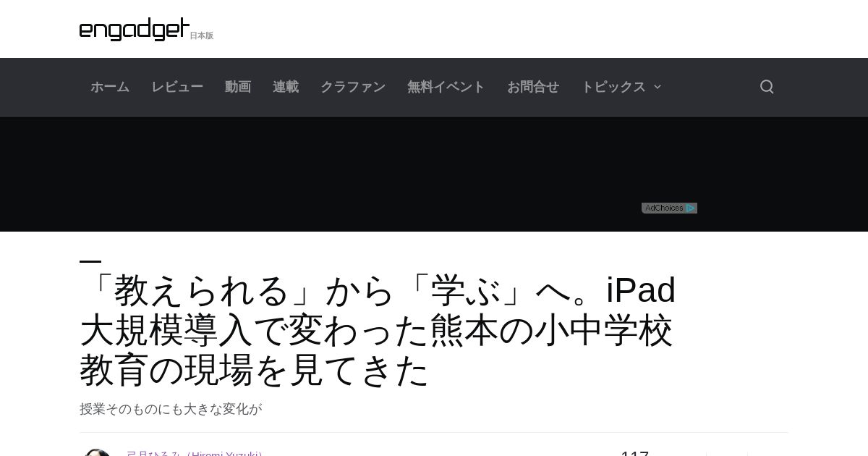This screenshot has width=868, height=456.
Task: Click the 日本版 edition label
Action: click(x=202, y=35)
